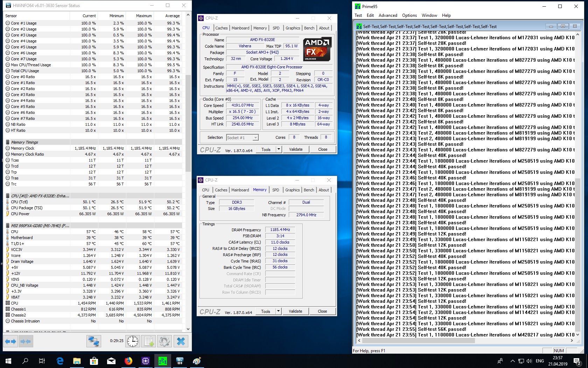The height and width of the screenshot is (368, 588).
Task: Select the Core #0 Ratio sensor row
Action: pos(23,77)
